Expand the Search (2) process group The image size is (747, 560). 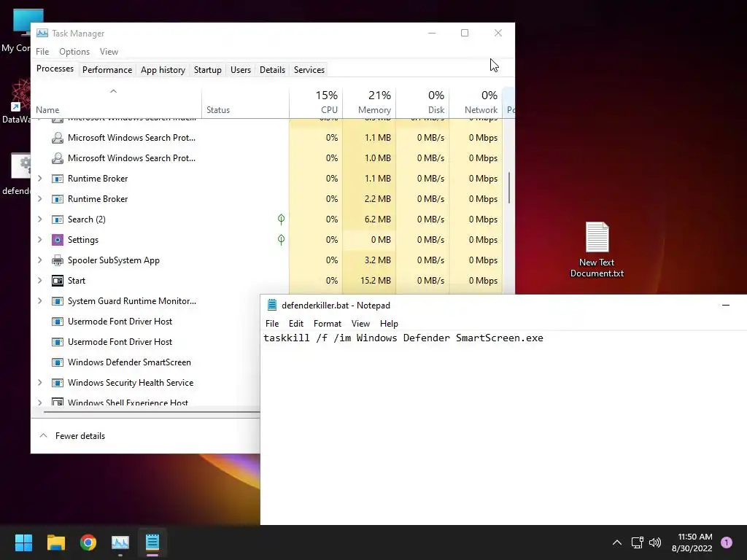40,219
